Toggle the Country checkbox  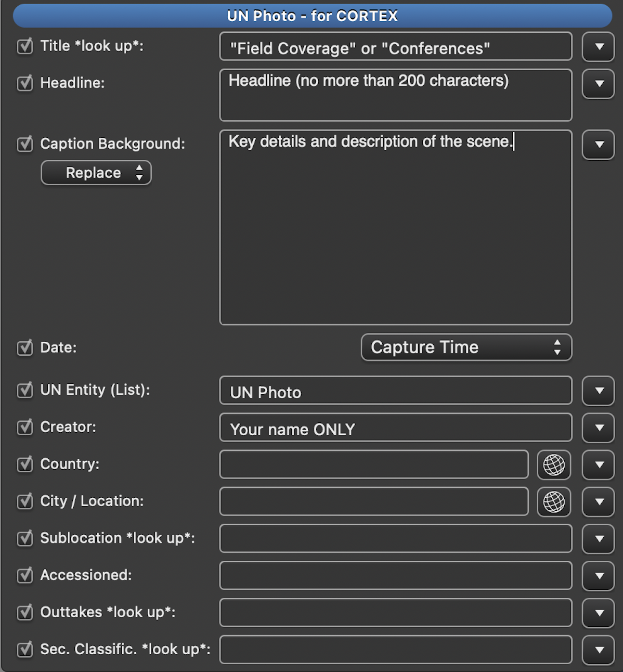pyautogui.click(x=25, y=464)
